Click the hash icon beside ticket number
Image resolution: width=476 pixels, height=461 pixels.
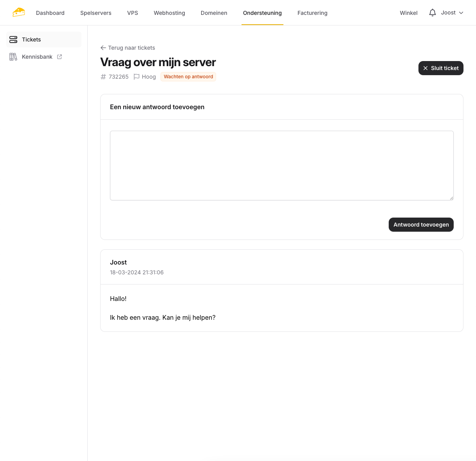[103, 77]
